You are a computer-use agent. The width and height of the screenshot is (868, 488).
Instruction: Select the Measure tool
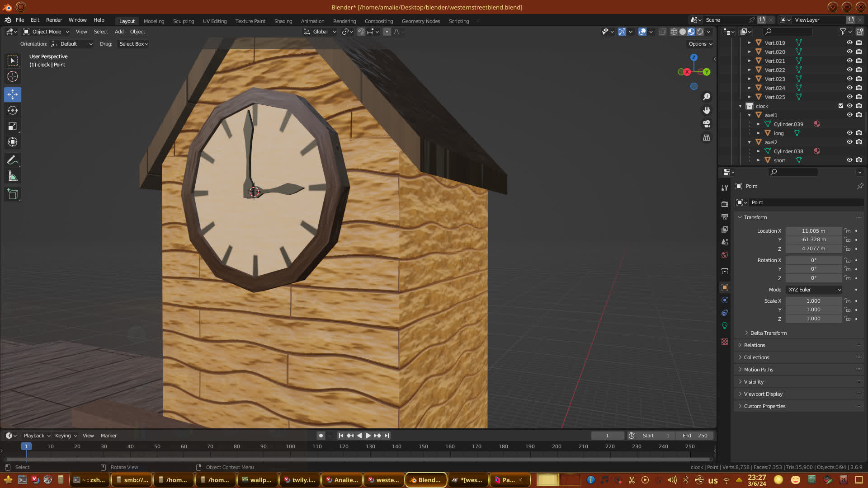click(x=13, y=177)
